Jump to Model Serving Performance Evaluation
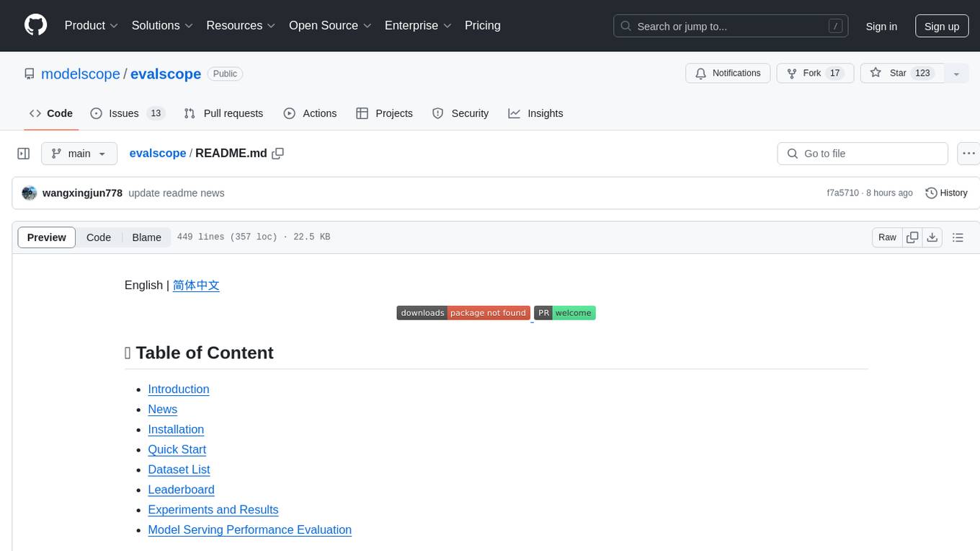The height and width of the screenshot is (551, 980). click(x=250, y=530)
